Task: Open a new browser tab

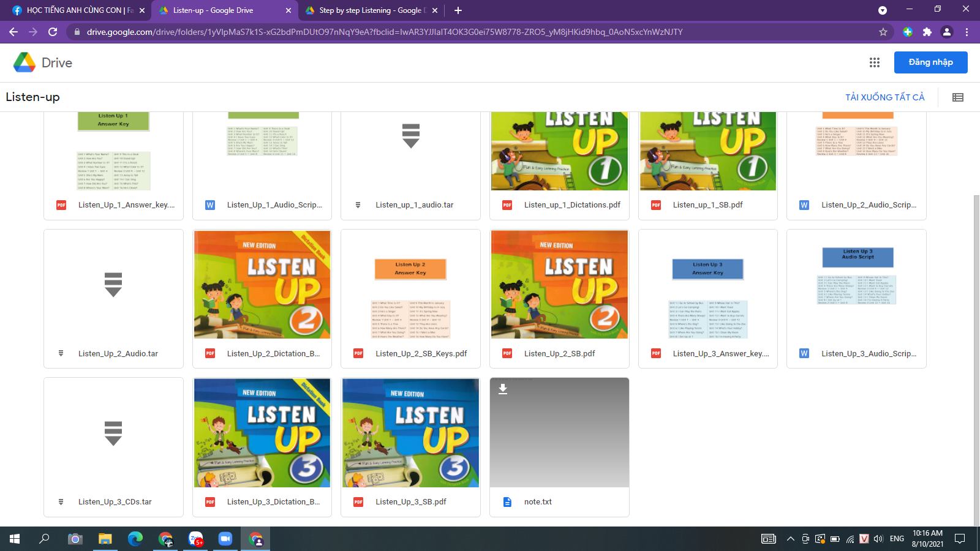Action: [458, 10]
